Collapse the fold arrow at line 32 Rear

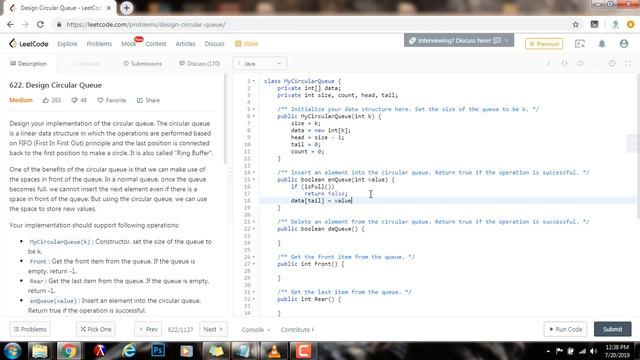tap(254, 299)
